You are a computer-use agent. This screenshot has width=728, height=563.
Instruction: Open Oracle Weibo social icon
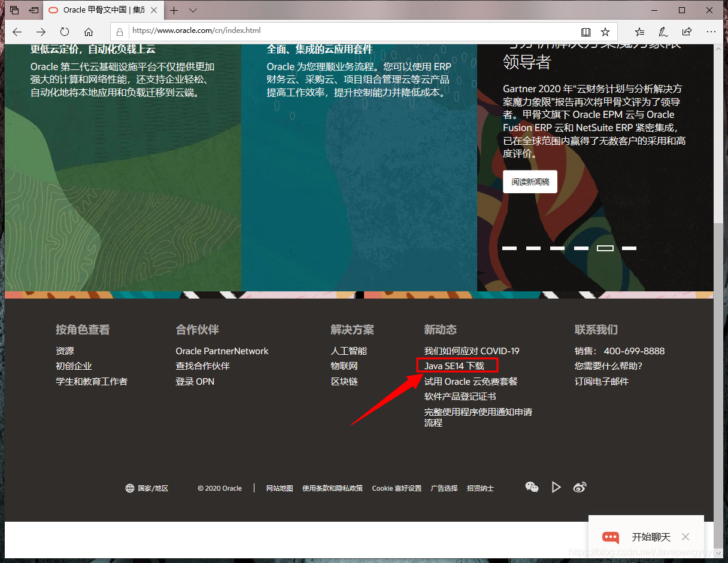(580, 487)
